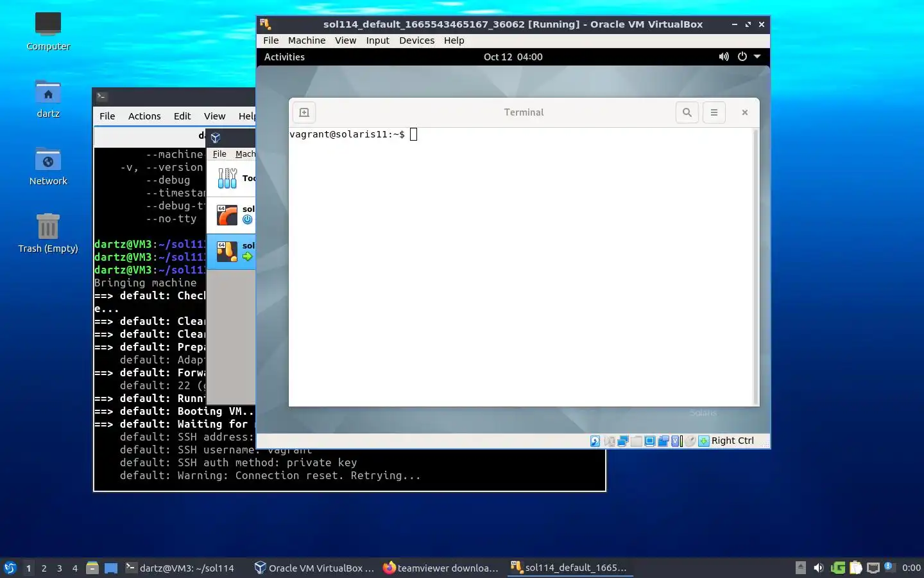Click the Network desktop icon

48,166
